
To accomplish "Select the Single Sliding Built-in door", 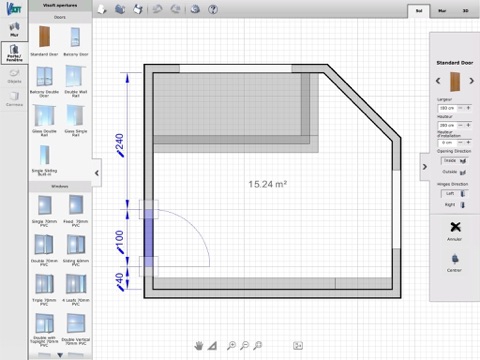I will click(44, 160).
